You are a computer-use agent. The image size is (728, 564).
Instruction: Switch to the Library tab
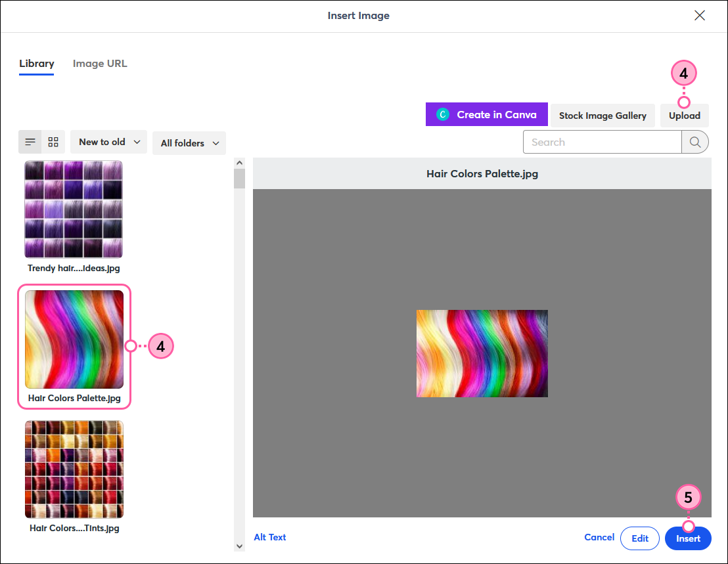pyautogui.click(x=37, y=64)
